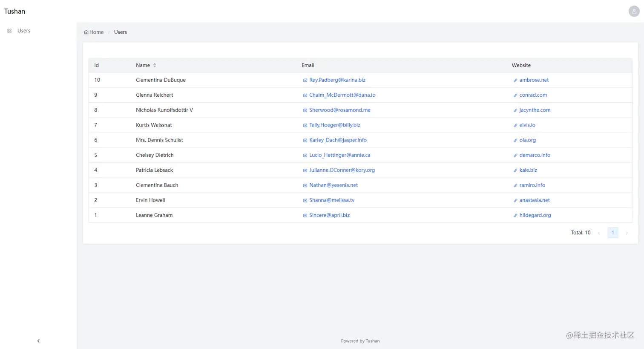Visit website elvis.io
Image resolution: width=644 pixels, height=349 pixels.
click(x=527, y=125)
